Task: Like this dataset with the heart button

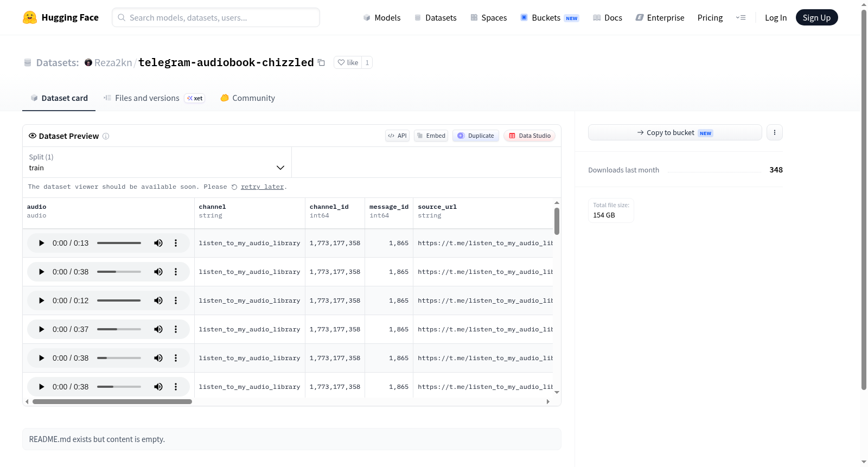Action: click(348, 62)
